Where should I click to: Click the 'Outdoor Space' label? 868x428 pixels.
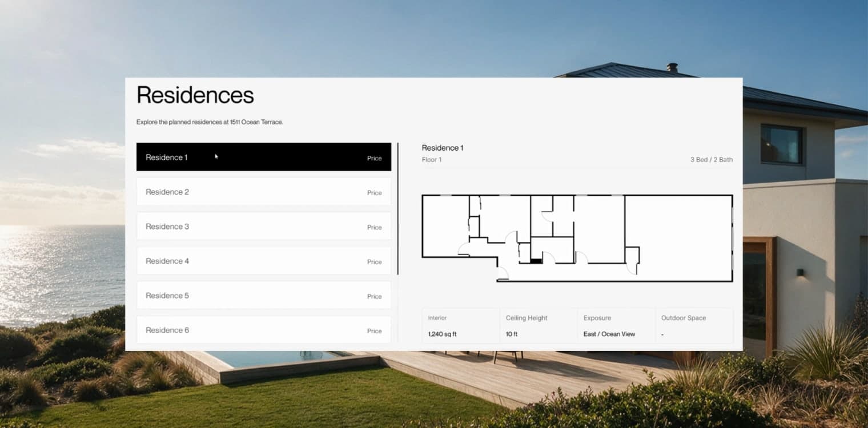coord(684,318)
